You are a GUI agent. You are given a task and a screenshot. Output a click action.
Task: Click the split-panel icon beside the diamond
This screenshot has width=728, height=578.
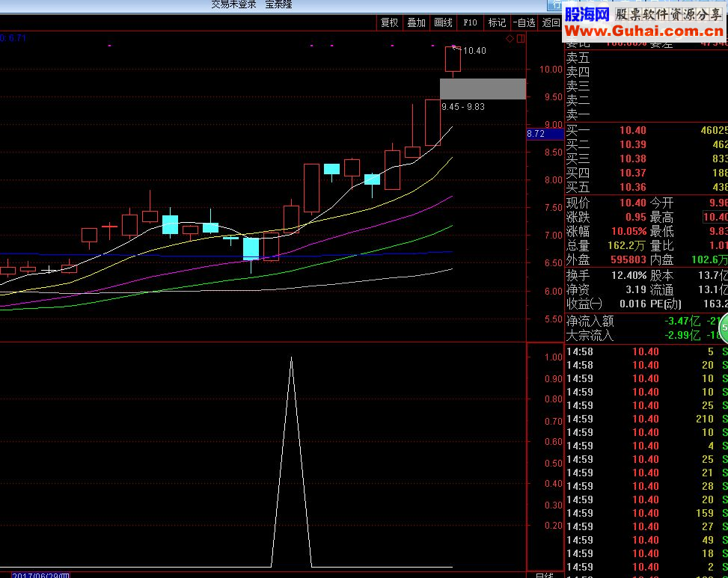(521, 38)
